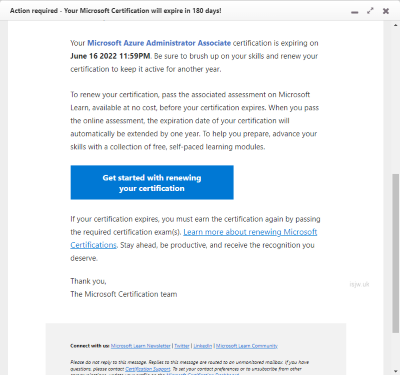Image resolution: width=400 pixels, height=375 pixels.
Task: Click the scrollbar track above the thumb
Action: (396, 100)
